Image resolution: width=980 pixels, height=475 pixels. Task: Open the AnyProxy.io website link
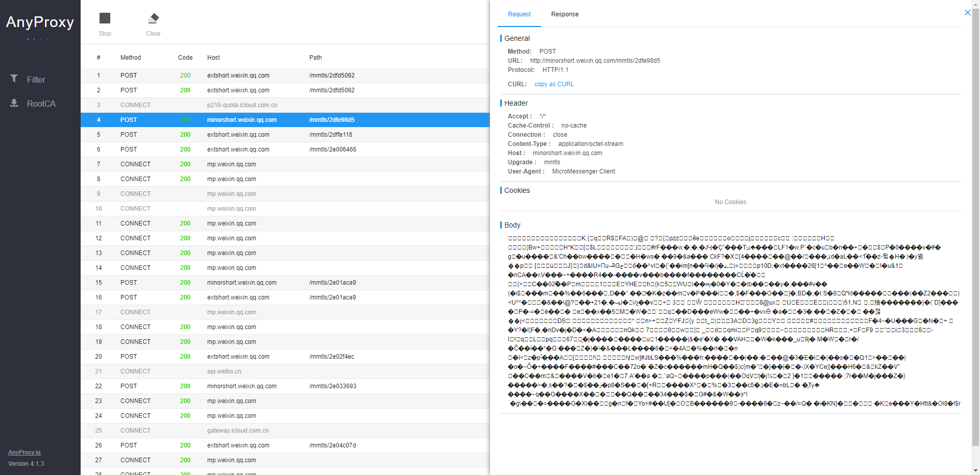point(24,452)
